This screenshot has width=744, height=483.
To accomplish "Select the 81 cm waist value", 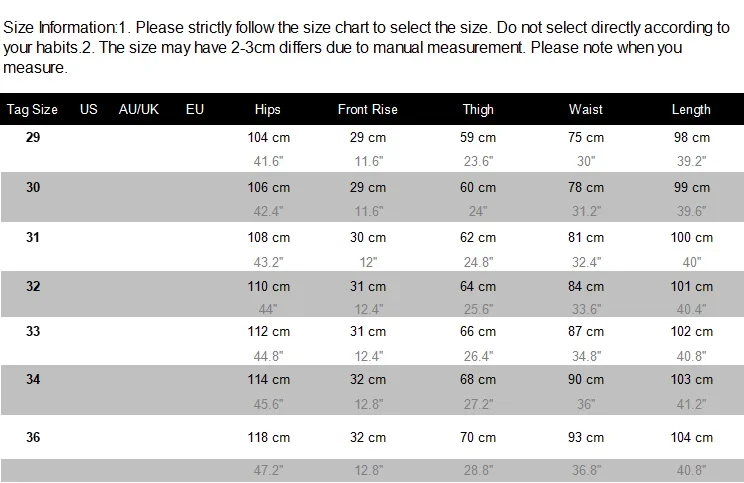I will 586,238.
